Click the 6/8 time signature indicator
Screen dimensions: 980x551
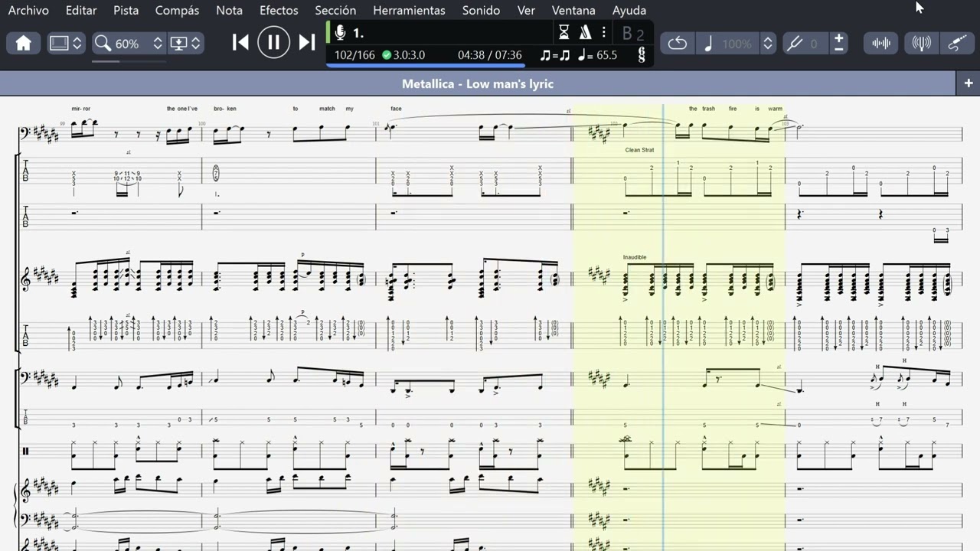[x=641, y=55]
